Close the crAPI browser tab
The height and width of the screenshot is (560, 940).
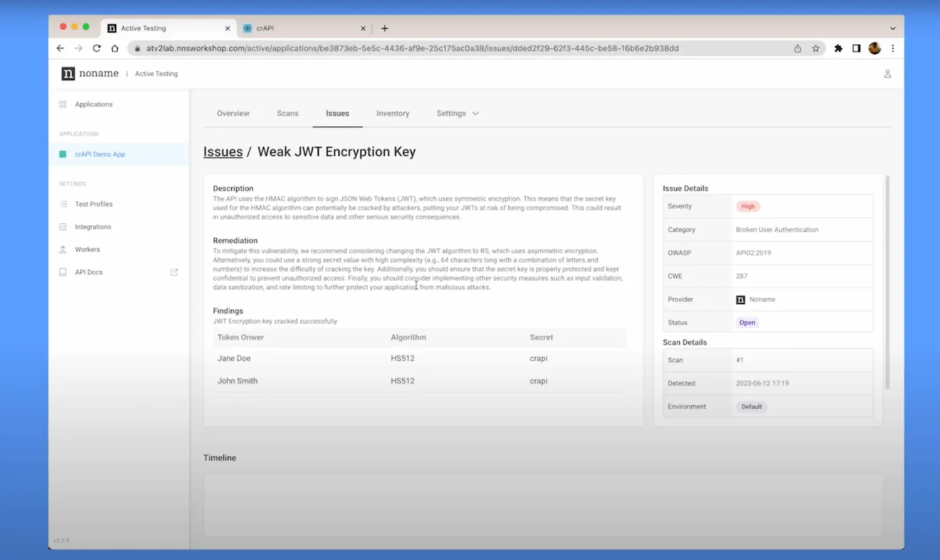[x=363, y=28]
